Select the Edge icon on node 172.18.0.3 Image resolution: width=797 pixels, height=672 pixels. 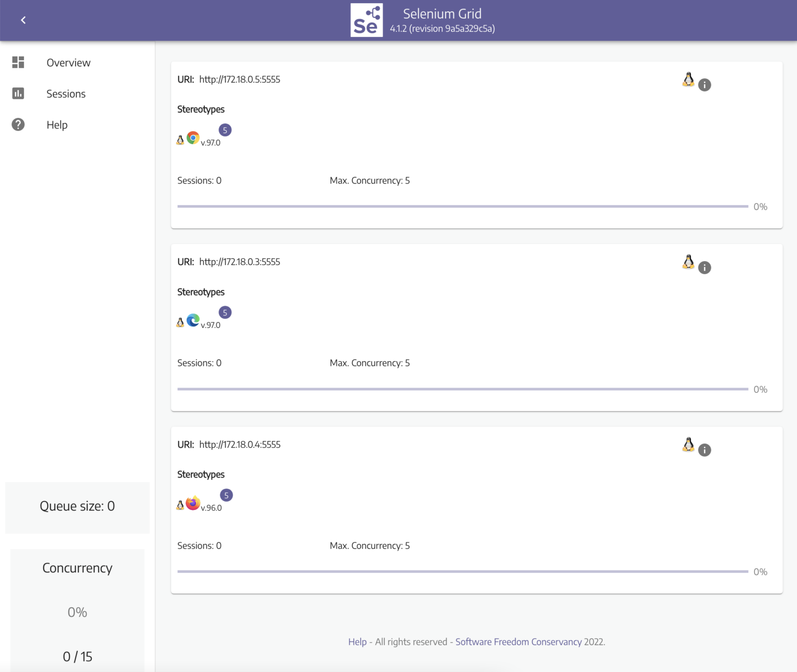[193, 321]
